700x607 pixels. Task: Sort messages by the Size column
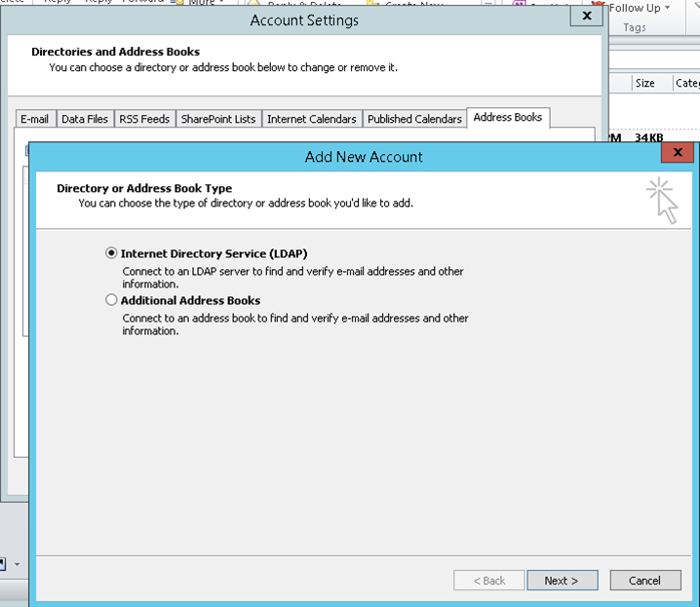point(645,84)
